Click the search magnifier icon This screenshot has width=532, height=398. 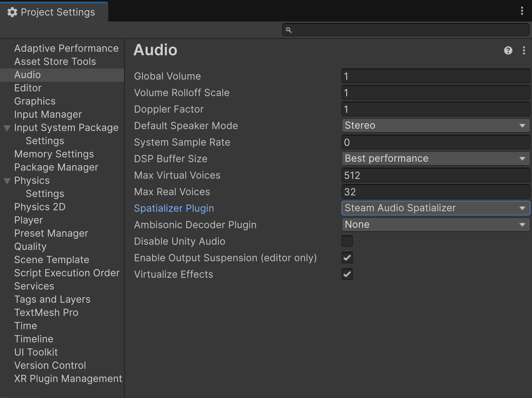(x=288, y=30)
